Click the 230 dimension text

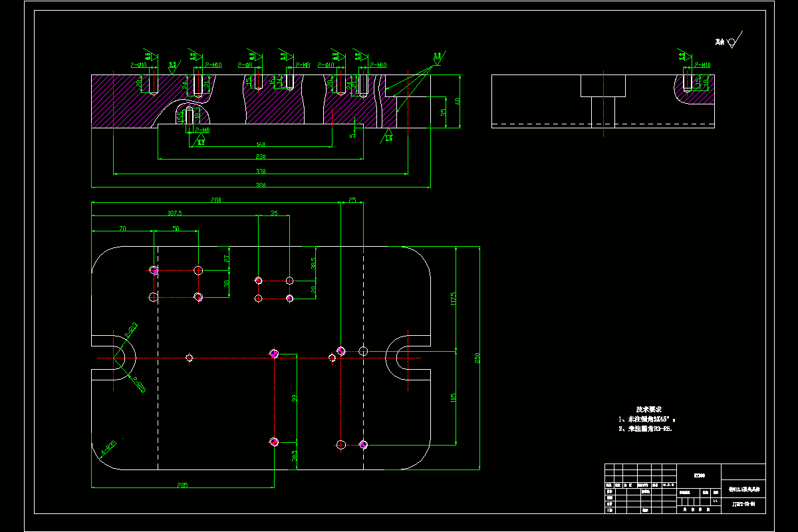coord(261,156)
